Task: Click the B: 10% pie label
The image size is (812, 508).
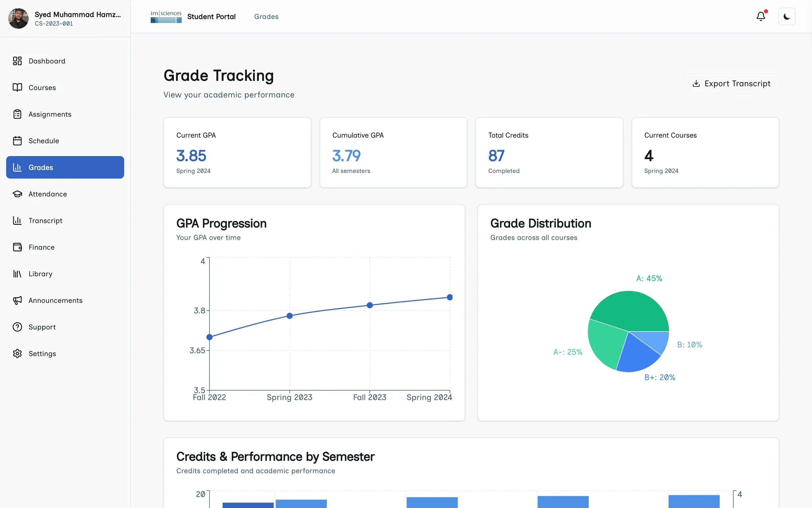Action: pyautogui.click(x=690, y=345)
